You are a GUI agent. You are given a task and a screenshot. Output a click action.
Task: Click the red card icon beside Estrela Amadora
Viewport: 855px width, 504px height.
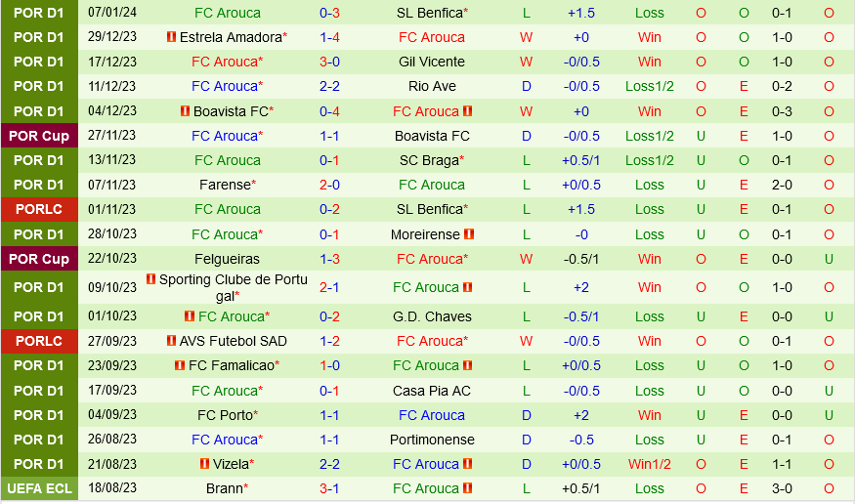click(x=172, y=37)
